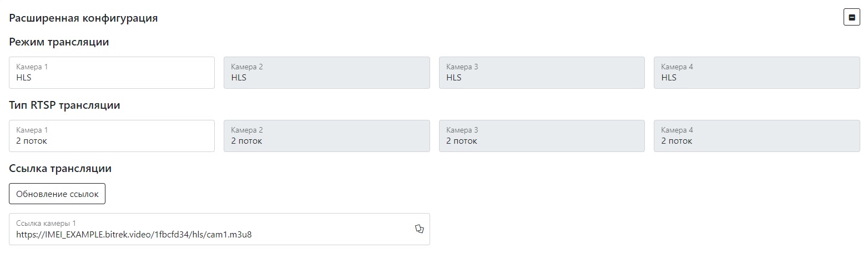This screenshot has width=868, height=253.
Task: Click the 2 поток value for Камера 1
Action: [32, 141]
